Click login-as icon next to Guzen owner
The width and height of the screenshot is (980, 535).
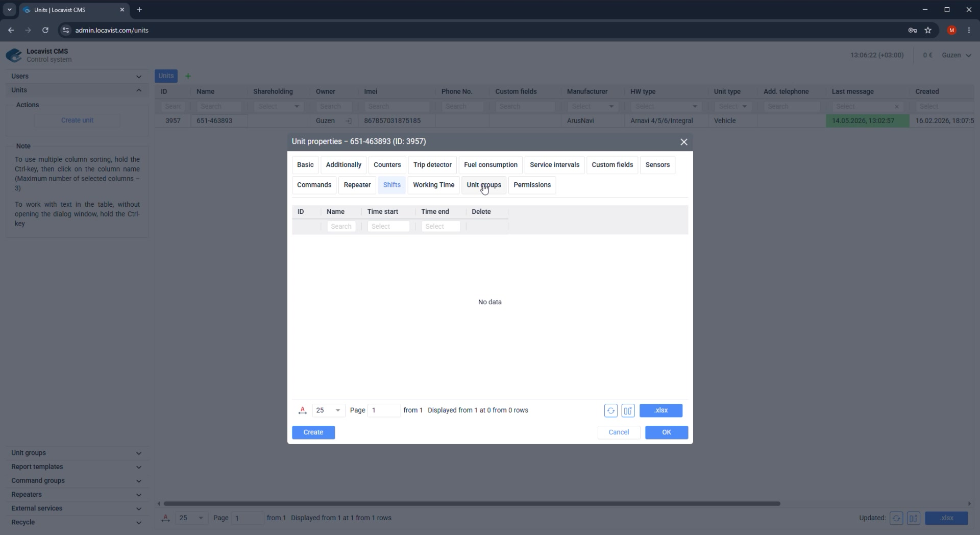[x=349, y=121]
